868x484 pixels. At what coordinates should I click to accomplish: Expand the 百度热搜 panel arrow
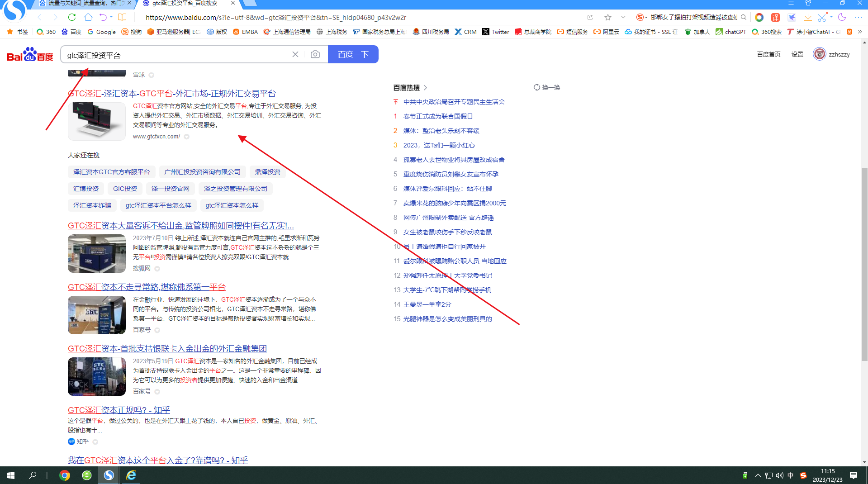pyautogui.click(x=425, y=87)
